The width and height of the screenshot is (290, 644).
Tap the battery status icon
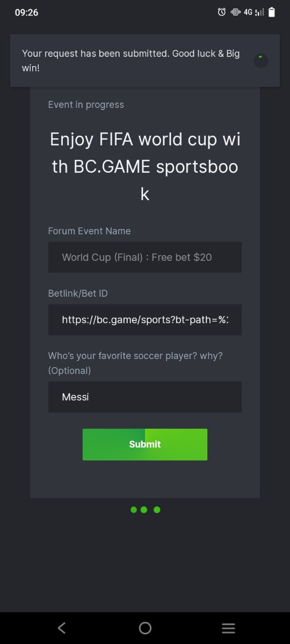[272, 12]
